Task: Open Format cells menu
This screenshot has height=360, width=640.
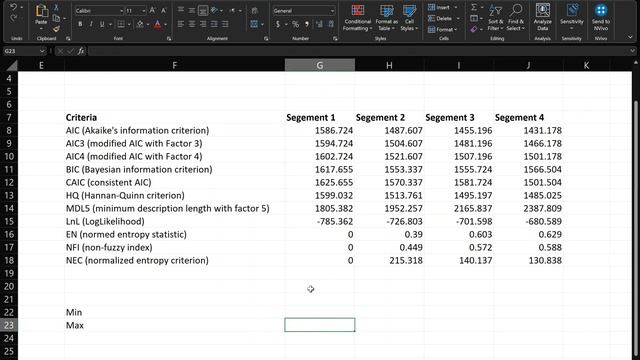Action: coord(442,29)
